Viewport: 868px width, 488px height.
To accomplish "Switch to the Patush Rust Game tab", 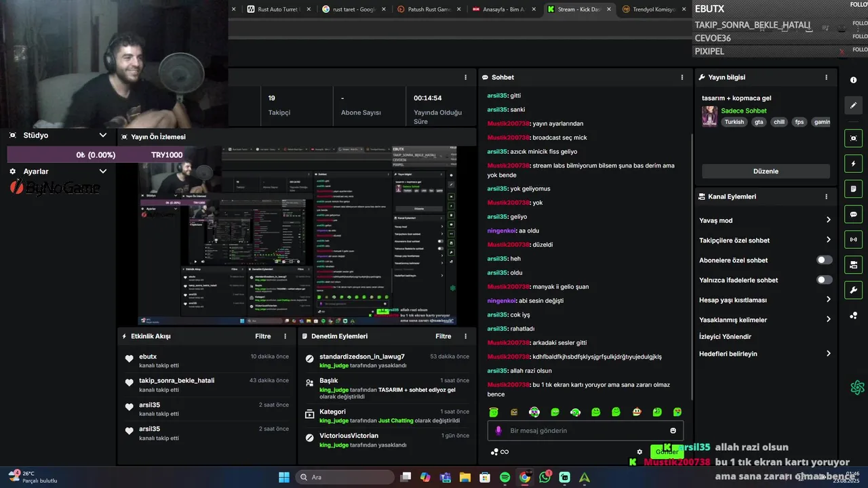I will 429,9.
